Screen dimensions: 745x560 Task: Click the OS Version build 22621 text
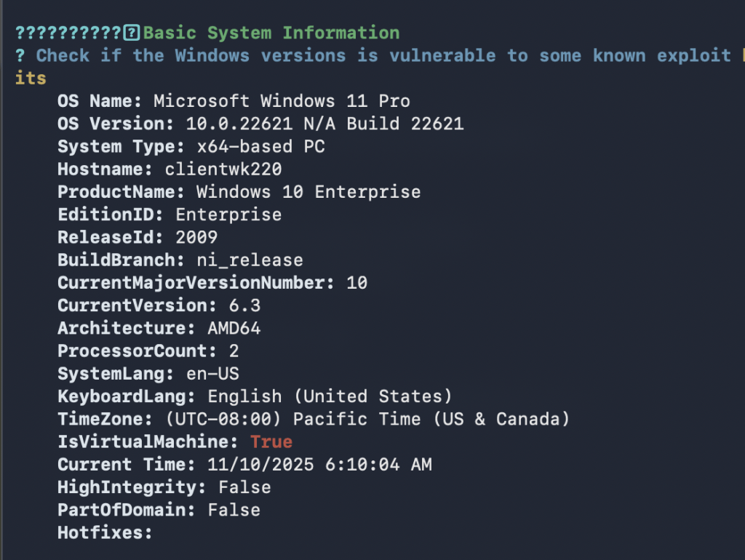click(x=405, y=124)
